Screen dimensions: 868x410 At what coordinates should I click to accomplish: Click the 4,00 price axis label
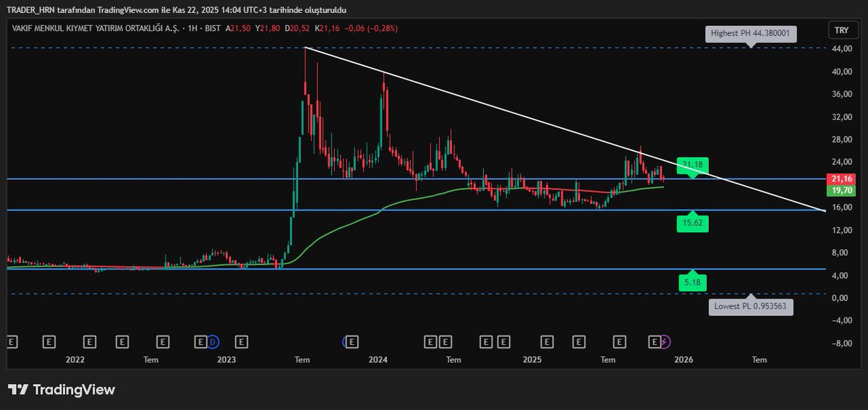tap(841, 276)
